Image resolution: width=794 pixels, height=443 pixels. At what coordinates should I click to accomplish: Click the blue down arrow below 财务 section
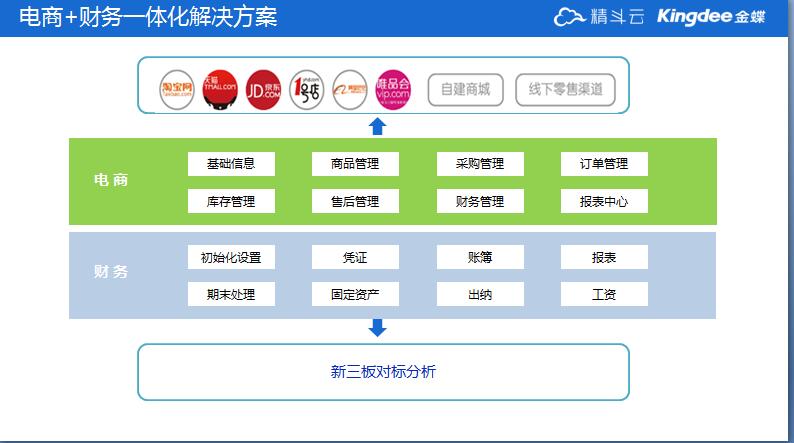point(377,328)
